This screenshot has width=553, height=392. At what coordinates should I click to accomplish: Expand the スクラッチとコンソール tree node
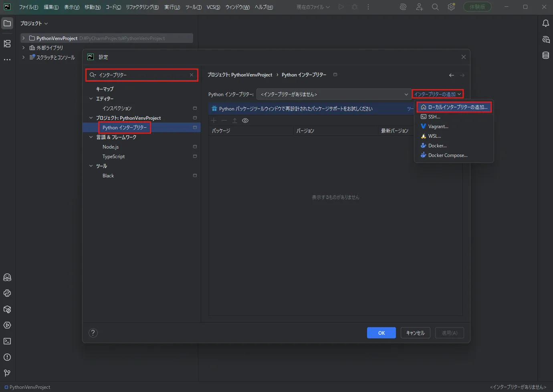[x=24, y=57]
